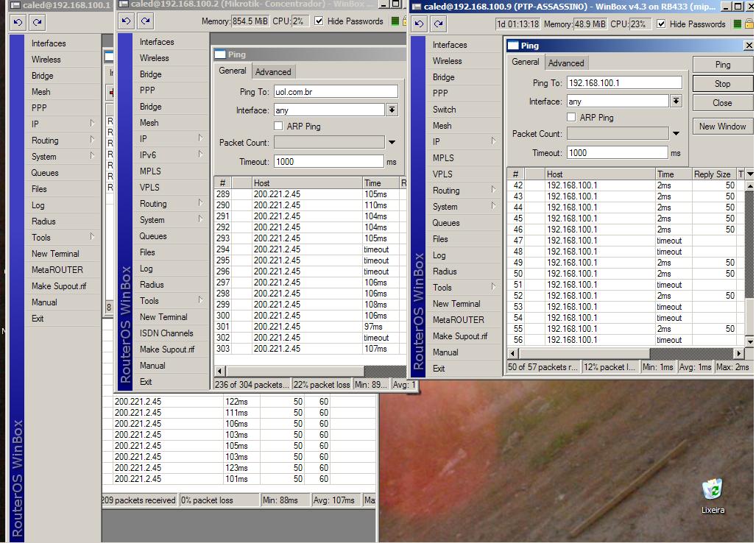
Task: Click 'Avg: 107ms' status in 192.168.100.1 window
Action: click(x=335, y=500)
